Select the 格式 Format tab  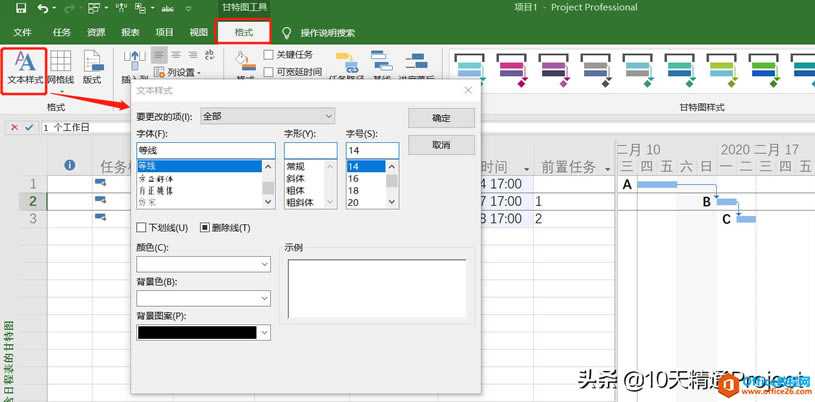[x=243, y=32]
